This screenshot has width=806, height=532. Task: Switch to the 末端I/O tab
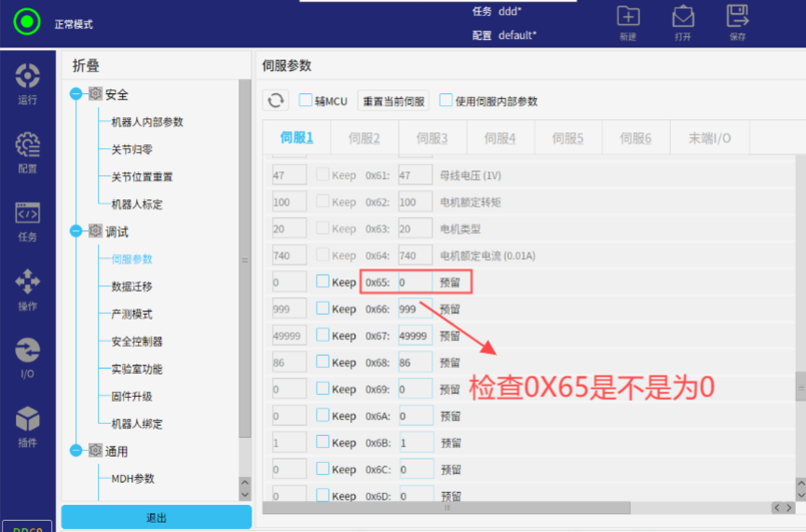pyautogui.click(x=709, y=138)
